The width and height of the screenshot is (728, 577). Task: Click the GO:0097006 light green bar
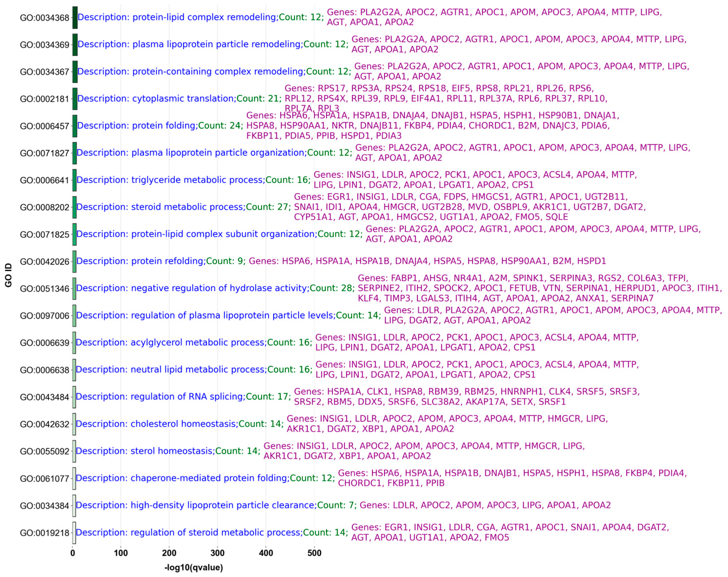[x=74, y=316]
